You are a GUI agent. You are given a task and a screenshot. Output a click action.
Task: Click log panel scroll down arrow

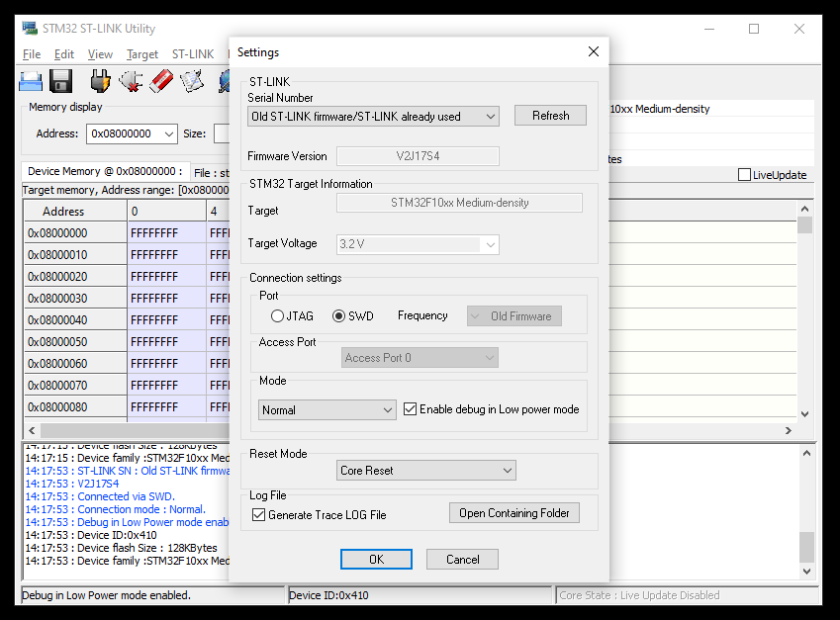[806, 572]
